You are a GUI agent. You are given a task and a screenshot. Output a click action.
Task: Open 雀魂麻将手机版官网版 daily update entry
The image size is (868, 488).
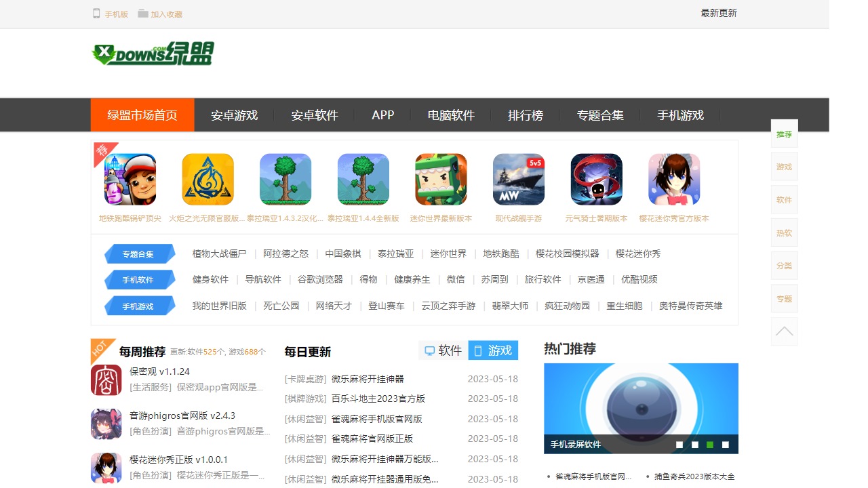[377, 419]
